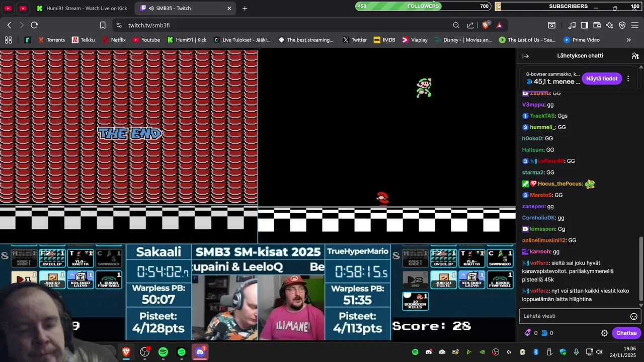Open Brave browser in taskbar
The image size is (644, 362).
126,352
